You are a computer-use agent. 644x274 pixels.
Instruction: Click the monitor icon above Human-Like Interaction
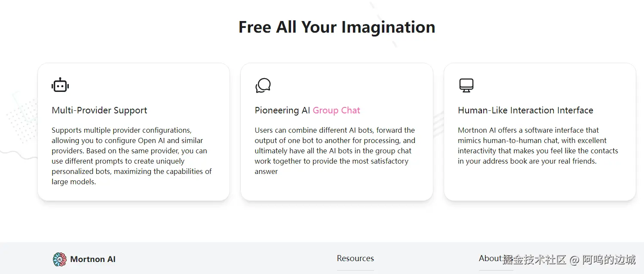466,85
